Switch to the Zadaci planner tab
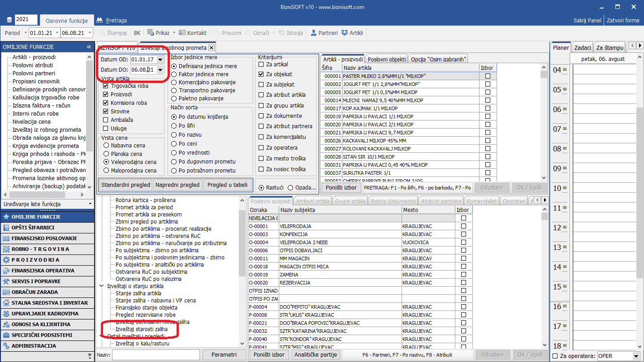The image size is (644, 362). click(582, 47)
